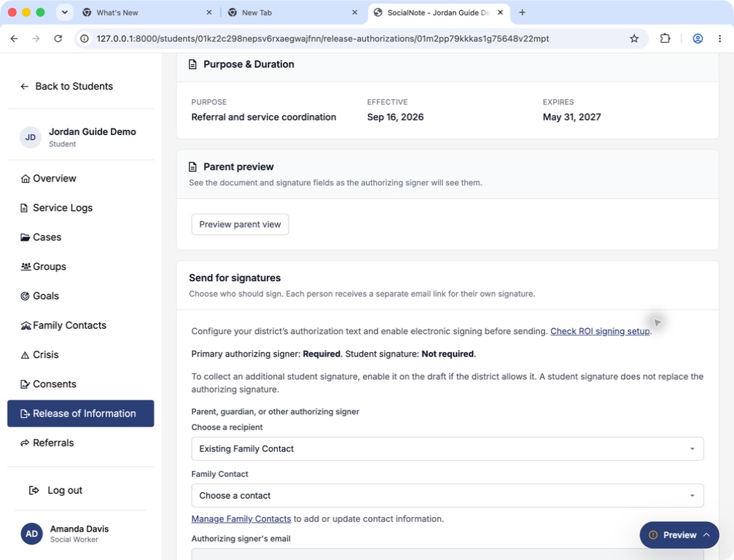Click the JD student avatar
The image size is (734, 560).
click(x=31, y=138)
